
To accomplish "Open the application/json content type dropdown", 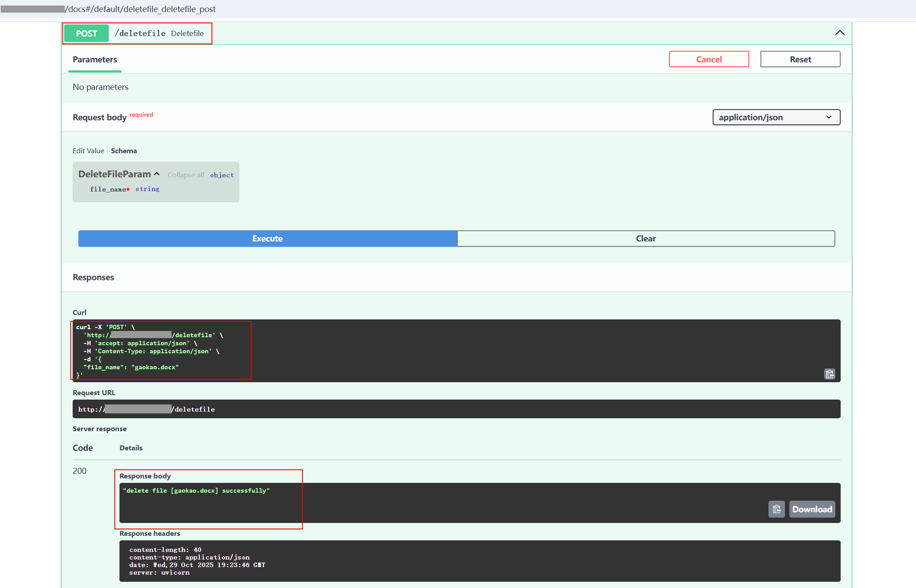I will [776, 117].
